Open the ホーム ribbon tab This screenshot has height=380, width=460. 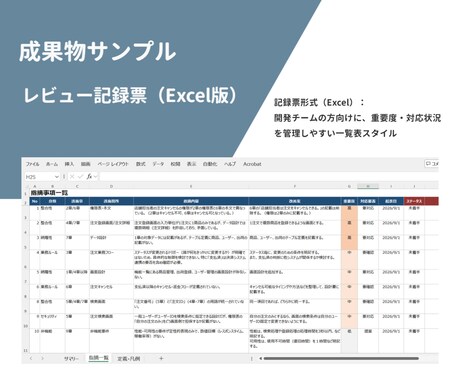(52, 164)
